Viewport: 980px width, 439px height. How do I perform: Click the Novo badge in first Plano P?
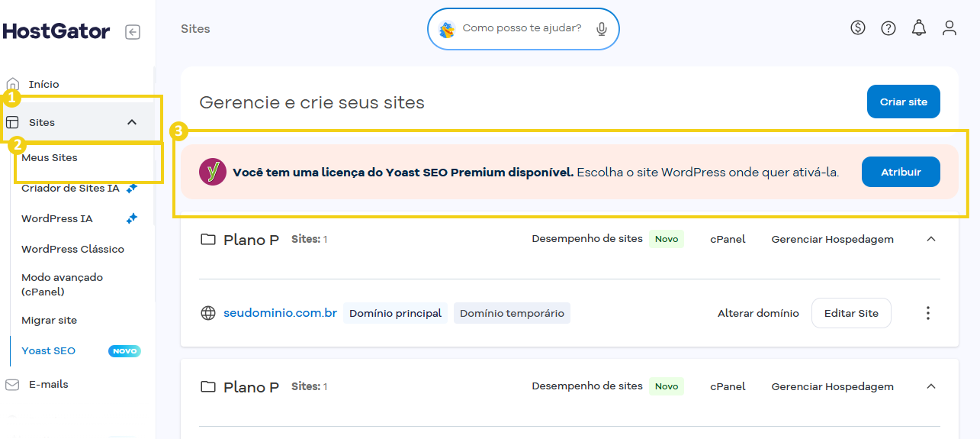pyautogui.click(x=667, y=239)
